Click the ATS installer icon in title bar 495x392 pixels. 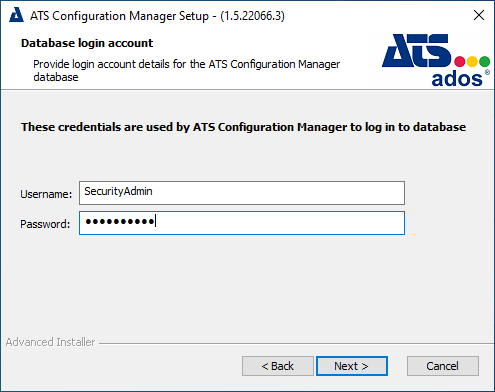point(16,15)
